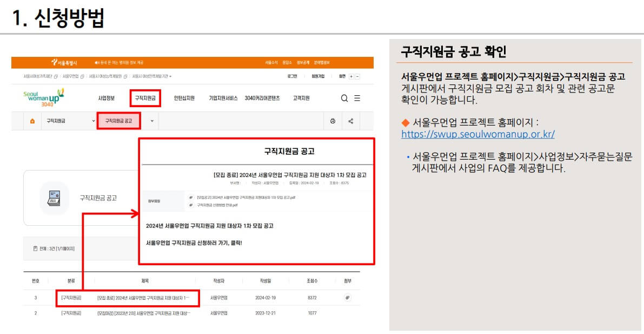
Task: Click the view count 8372 cell
Action: click(312, 297)
